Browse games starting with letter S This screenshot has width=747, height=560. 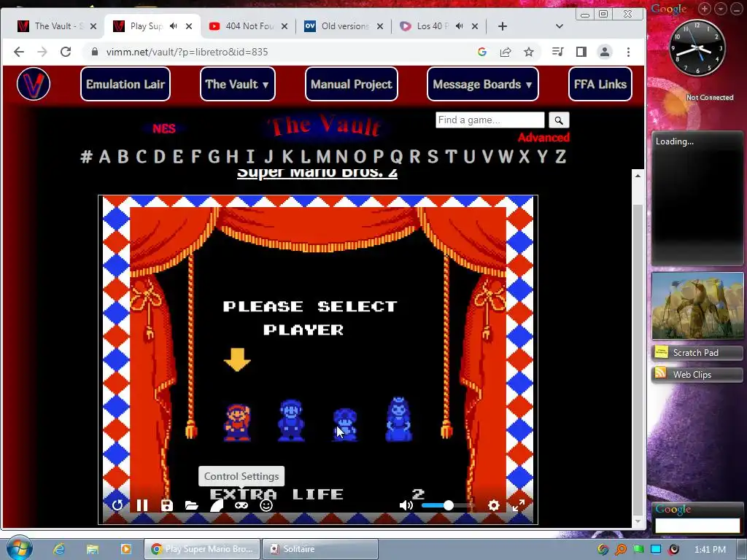[433, 156]
